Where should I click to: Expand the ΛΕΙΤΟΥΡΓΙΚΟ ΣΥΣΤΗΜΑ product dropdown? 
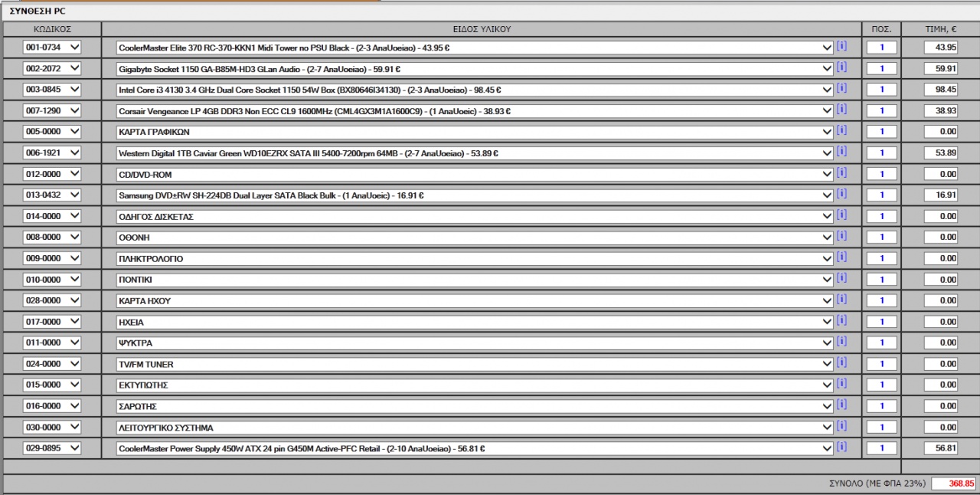pyautogui.click(x=475, y=427)
